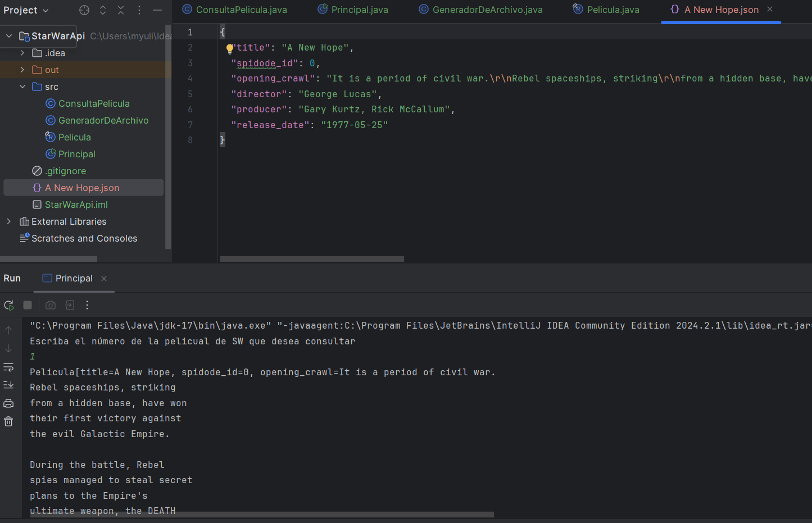Viewport: 812px width, 523px height.
Task: Switch to the Principal.java editor tab
Action: pos(353,10)
